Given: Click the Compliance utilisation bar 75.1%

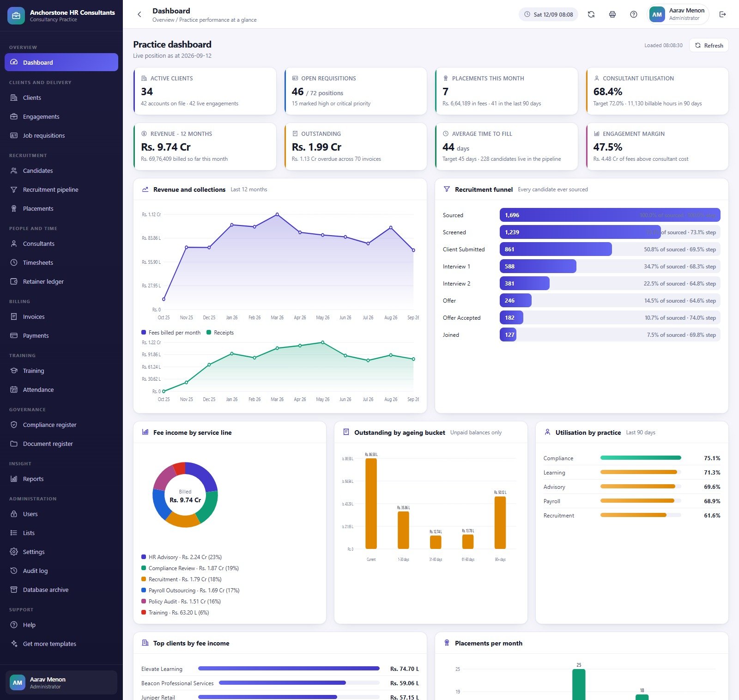Looking at the screenshot, I should pos(641,458).
